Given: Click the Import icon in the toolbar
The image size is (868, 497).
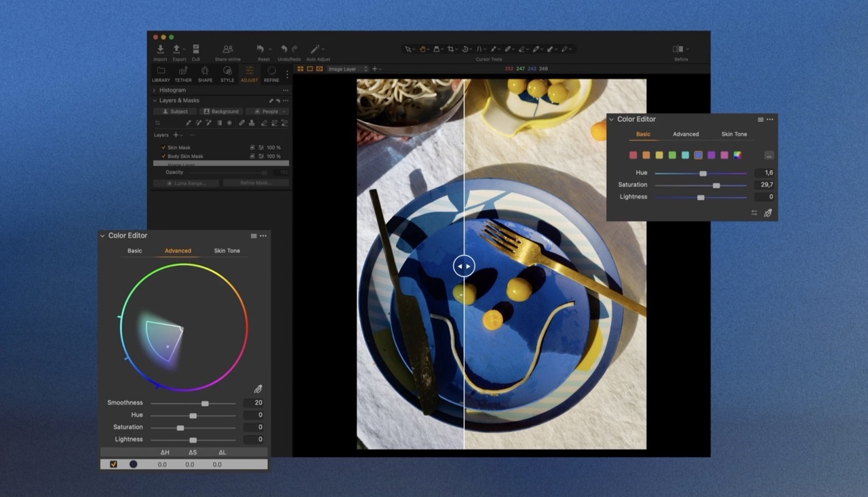Looking at the screenshot, I should tap(160, 49).
